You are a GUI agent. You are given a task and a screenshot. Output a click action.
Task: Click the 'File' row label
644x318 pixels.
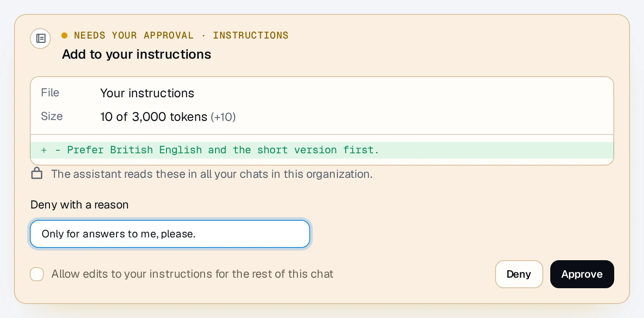[x=50, y=93]
